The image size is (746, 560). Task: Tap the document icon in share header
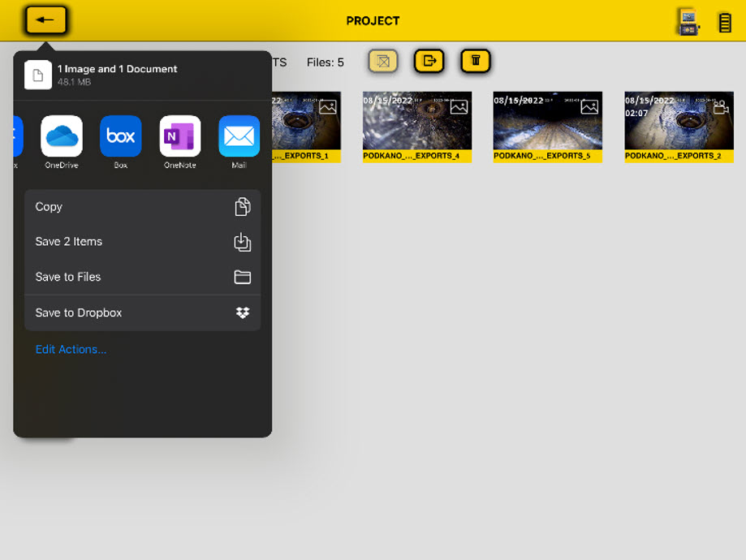tap(38, 75)
